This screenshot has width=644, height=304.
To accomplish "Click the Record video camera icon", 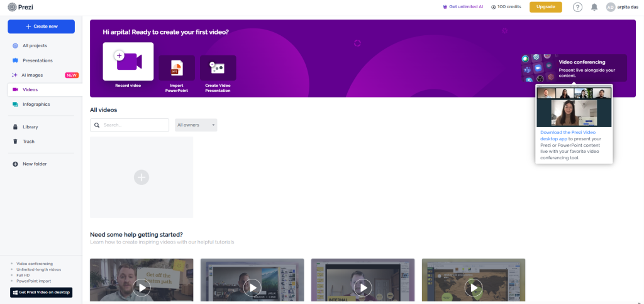I will tap(128, 61).
